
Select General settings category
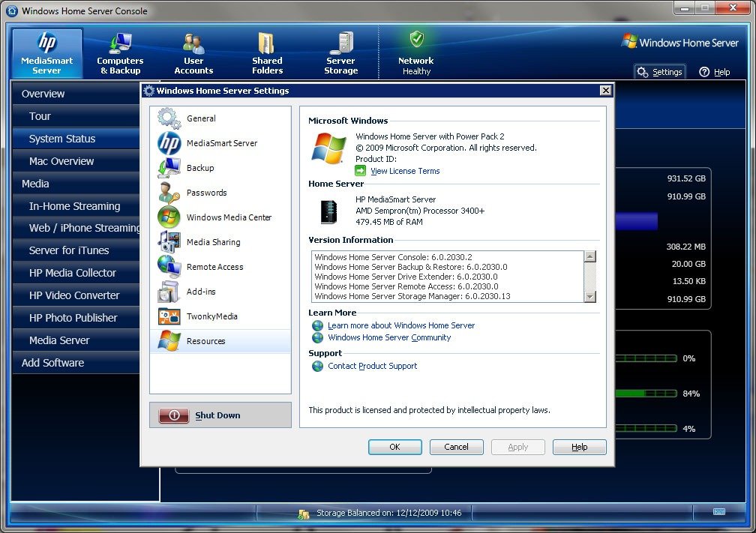click(220, 118)
